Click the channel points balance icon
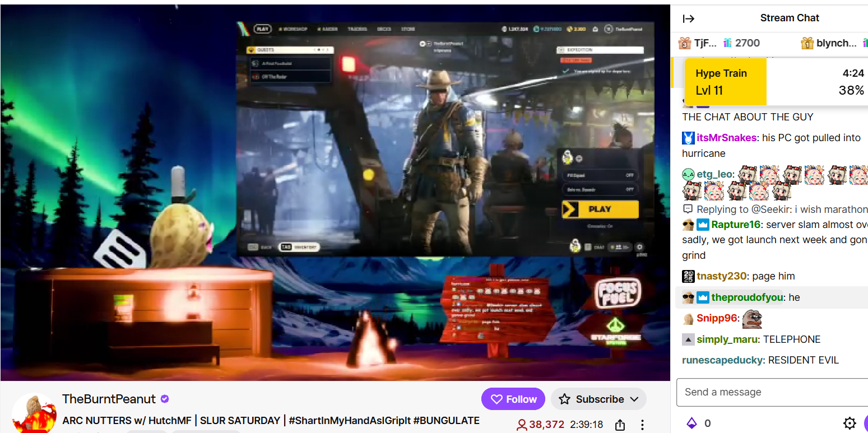 [x=691, y=423]
